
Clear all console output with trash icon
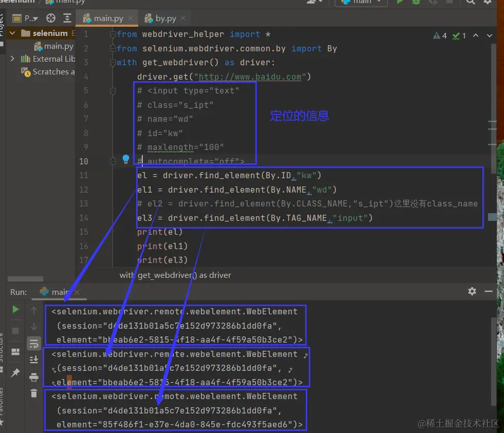pos(34,393)
